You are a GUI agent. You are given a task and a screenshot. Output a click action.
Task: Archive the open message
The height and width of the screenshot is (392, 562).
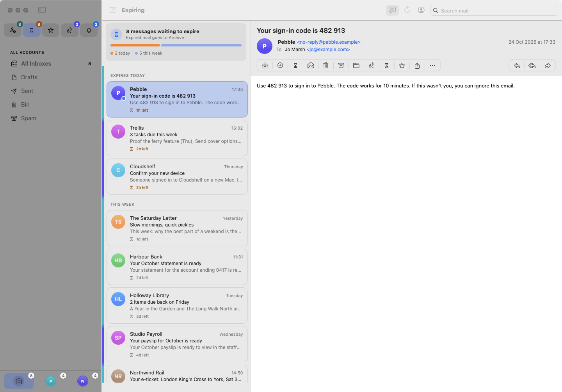[x=341, y=66]
